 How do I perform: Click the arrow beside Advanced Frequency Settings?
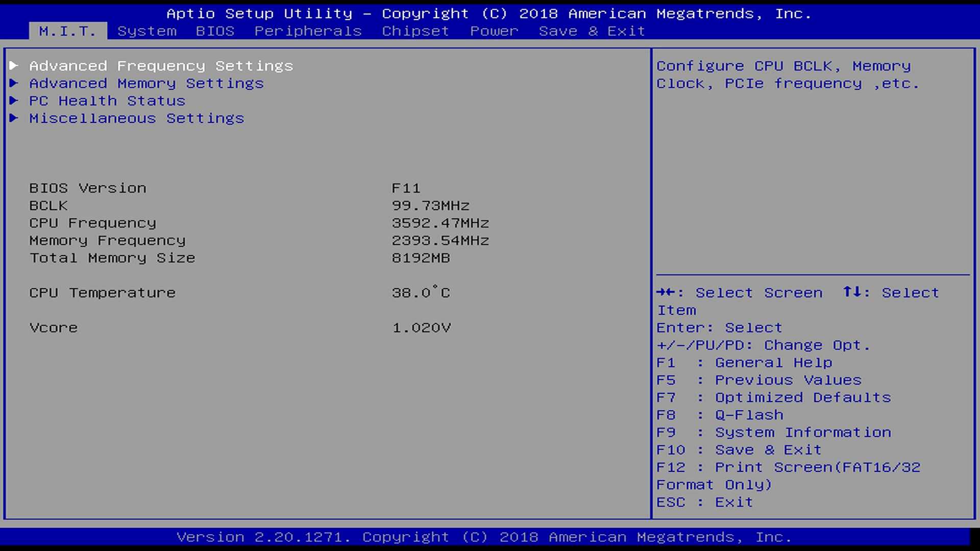[14, 65]
